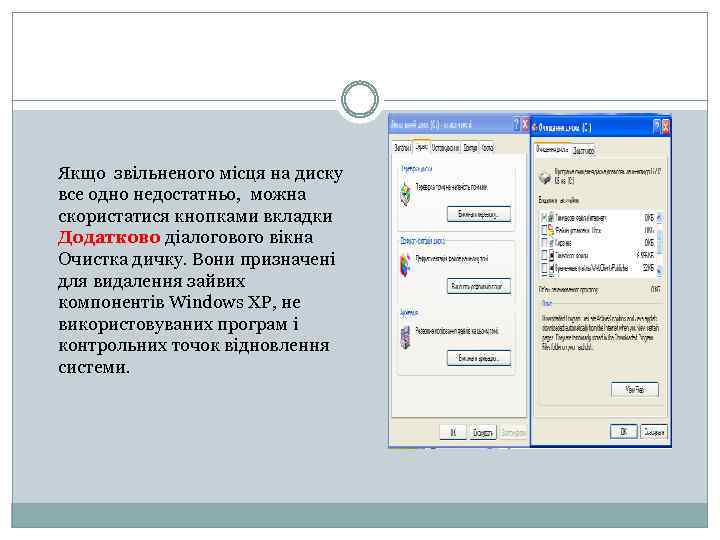Open the General tab in disk Properties

click(x=402, y=148)
